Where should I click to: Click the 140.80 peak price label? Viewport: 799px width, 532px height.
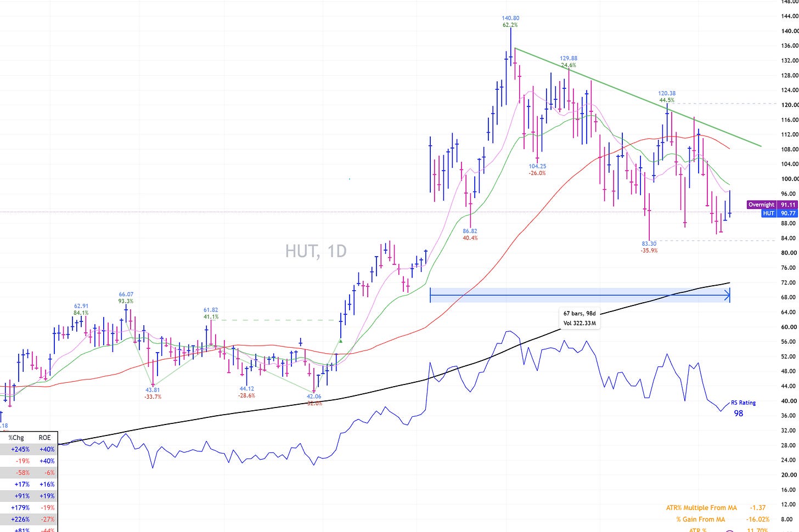tap(510, 18)
